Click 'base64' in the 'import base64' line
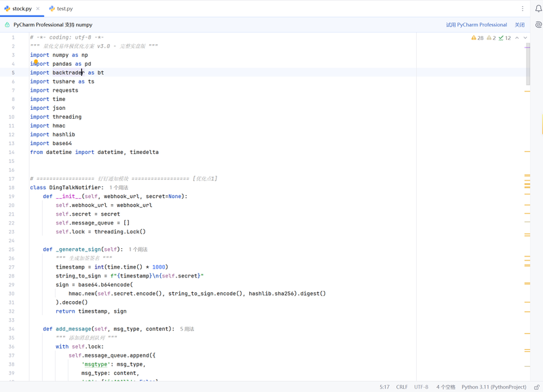 (62, 143)
